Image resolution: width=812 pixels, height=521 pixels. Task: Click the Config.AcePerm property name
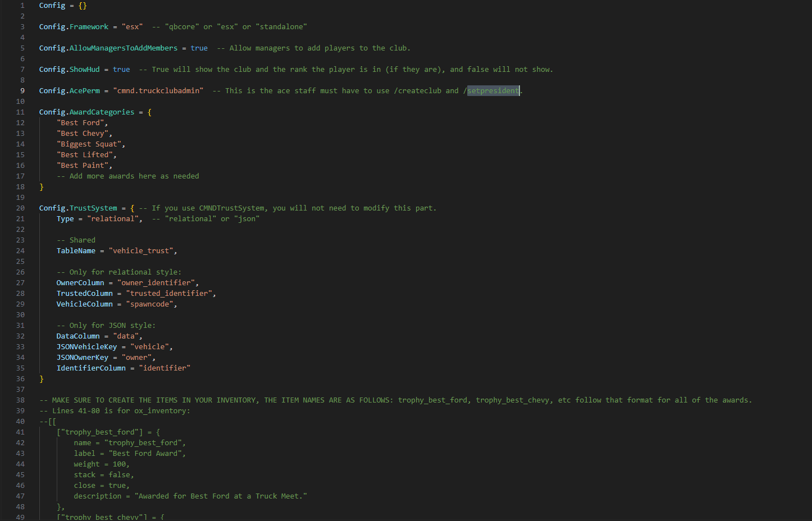[x=70, y=91]
